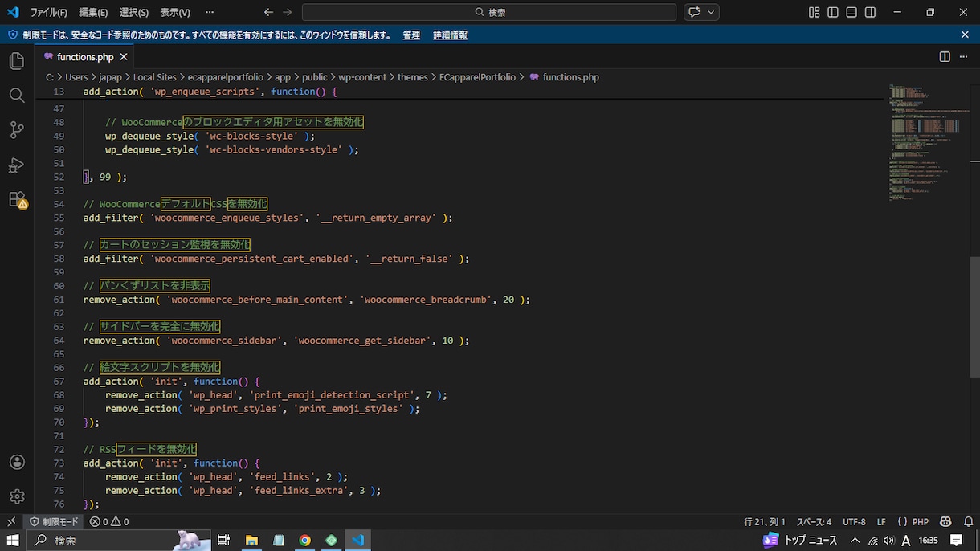Open File Explorer from the taskbar
980x551 pixels.
pos(251,541)
